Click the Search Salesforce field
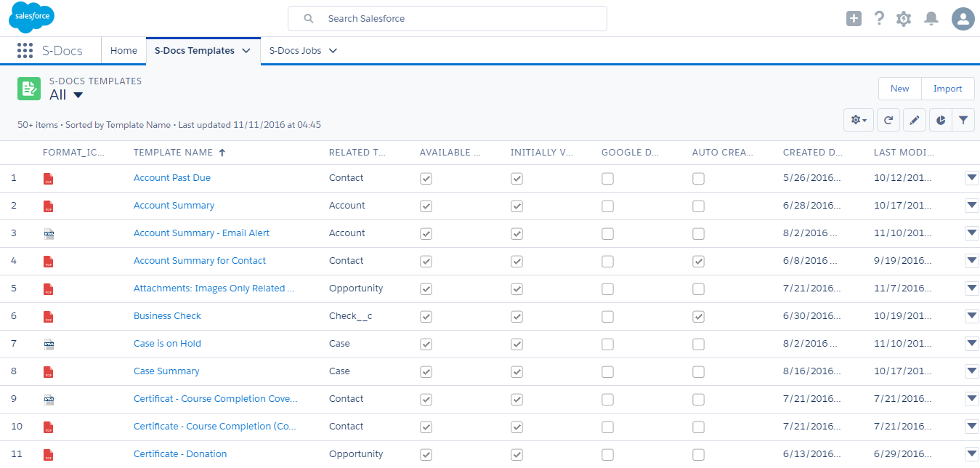The width and height of the screenshot is (980, 468). (x=448, y=19)
